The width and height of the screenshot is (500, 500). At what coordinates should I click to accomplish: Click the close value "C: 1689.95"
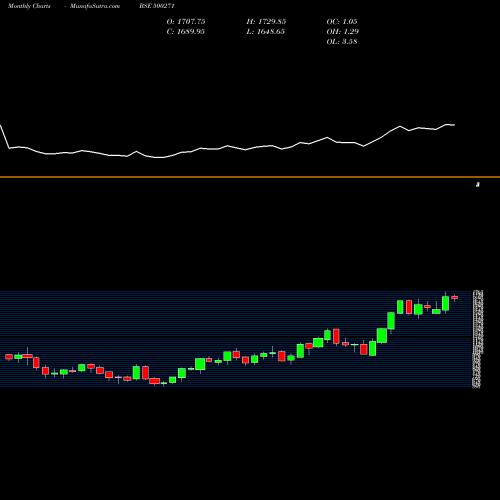(x=185, y=31)
